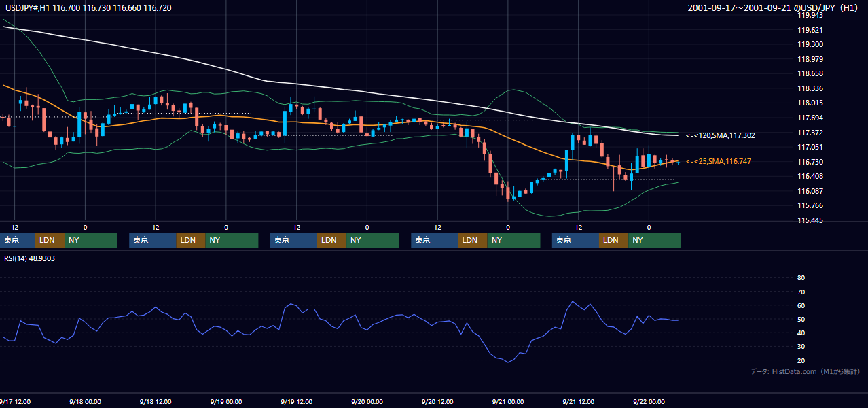Click the leftmost NY session block
This screenshot has height=408, width=868.
pyautogui.click(x=91, y=240)
